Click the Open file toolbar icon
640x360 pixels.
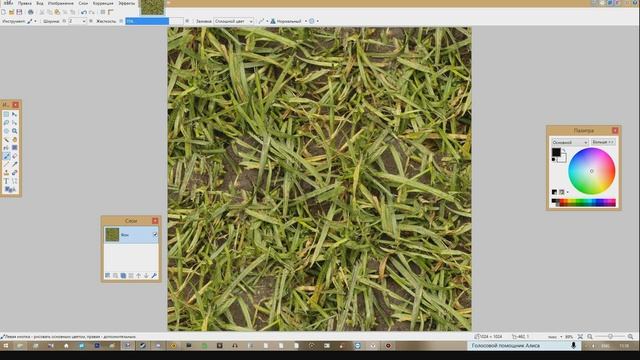pyautogui.click(x=11, y=12)
